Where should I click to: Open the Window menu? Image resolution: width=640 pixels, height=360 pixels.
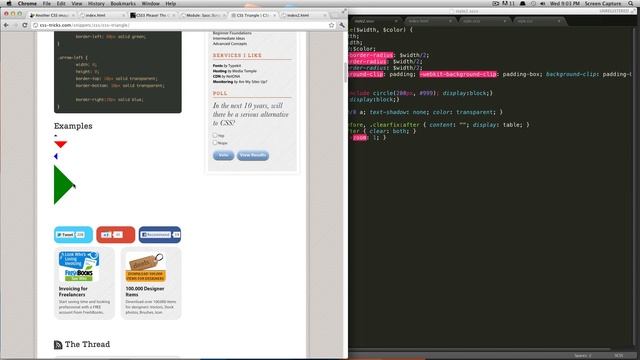tap(151, 3)
